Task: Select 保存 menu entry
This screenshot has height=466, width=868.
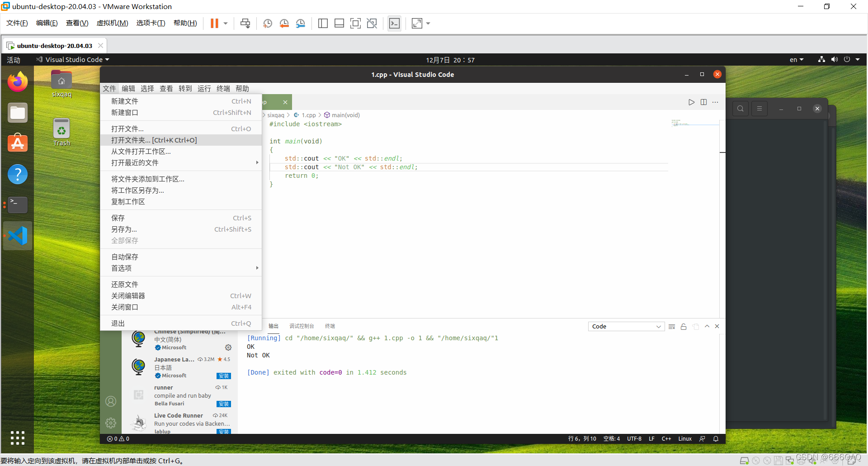Action: 181,218
